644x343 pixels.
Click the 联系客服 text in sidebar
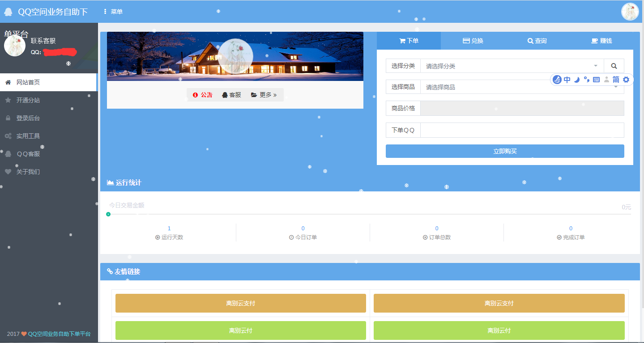tap(43, 41)
